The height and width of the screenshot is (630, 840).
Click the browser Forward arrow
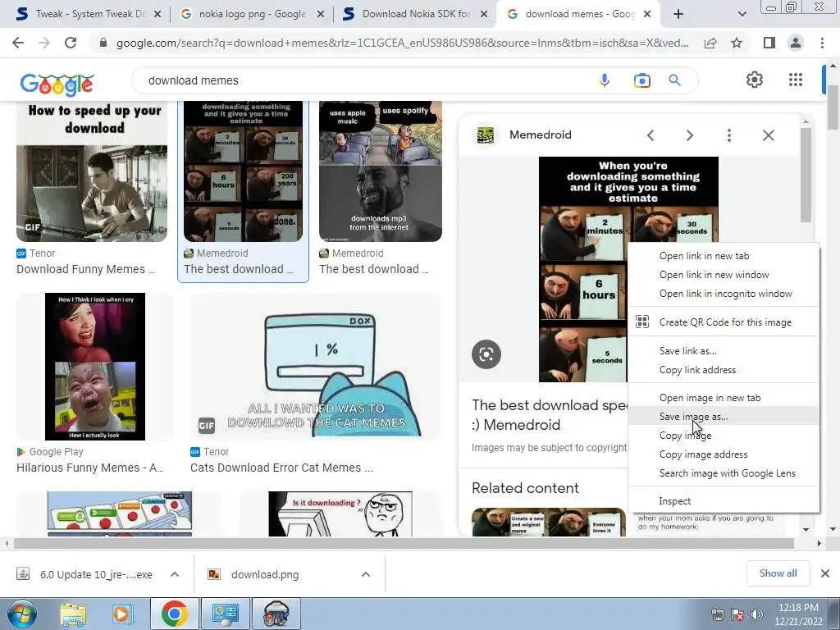pyautogui.click(x=44, y=43)
